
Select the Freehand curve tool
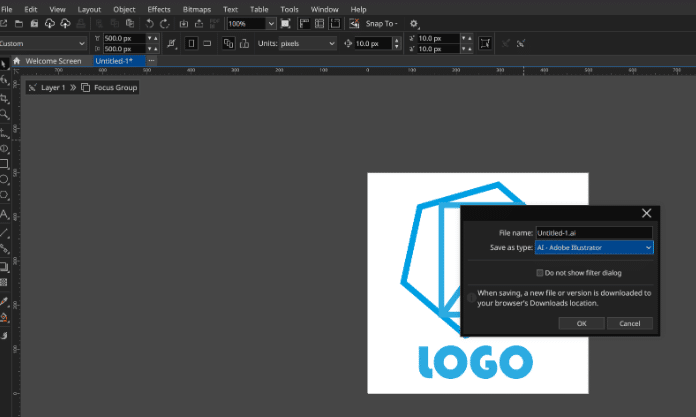(4, 133)
